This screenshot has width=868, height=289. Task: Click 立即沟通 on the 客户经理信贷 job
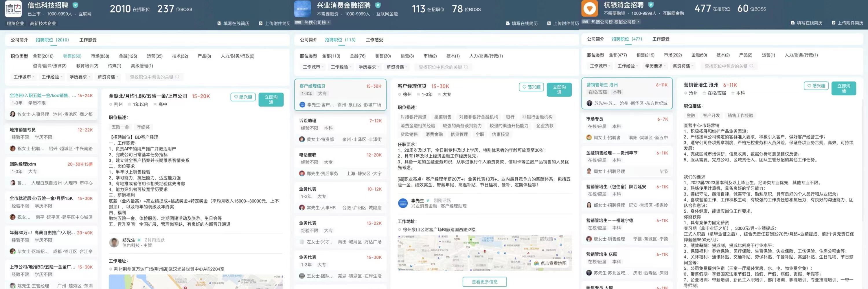[559, 90]
